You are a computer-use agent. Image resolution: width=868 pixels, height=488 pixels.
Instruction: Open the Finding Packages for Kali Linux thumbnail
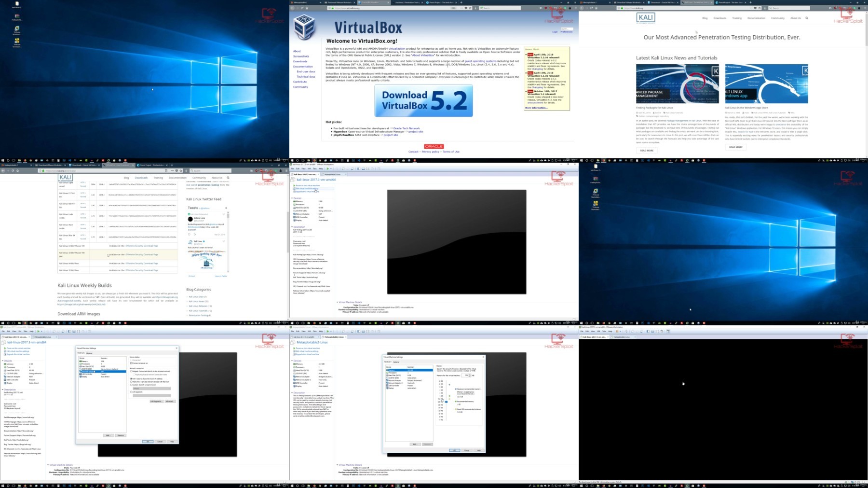point(678,84)
